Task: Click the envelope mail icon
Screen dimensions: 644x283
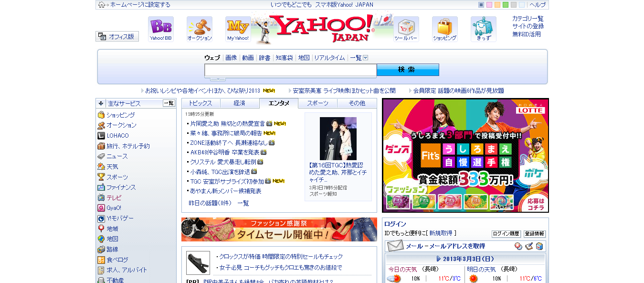Action: click(395, 246)
